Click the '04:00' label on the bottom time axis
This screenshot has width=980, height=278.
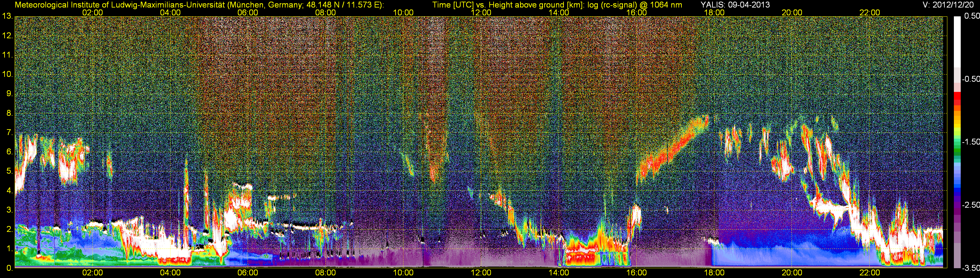tap(170, 273)
